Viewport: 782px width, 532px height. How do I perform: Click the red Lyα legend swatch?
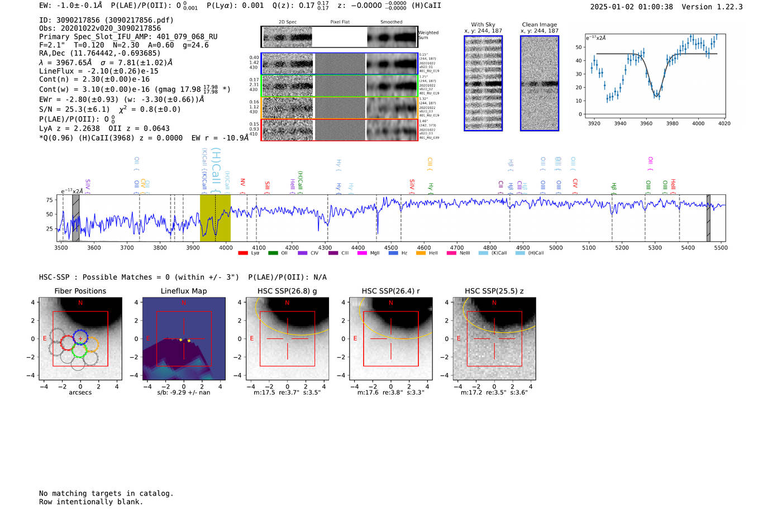click(242, 253)
